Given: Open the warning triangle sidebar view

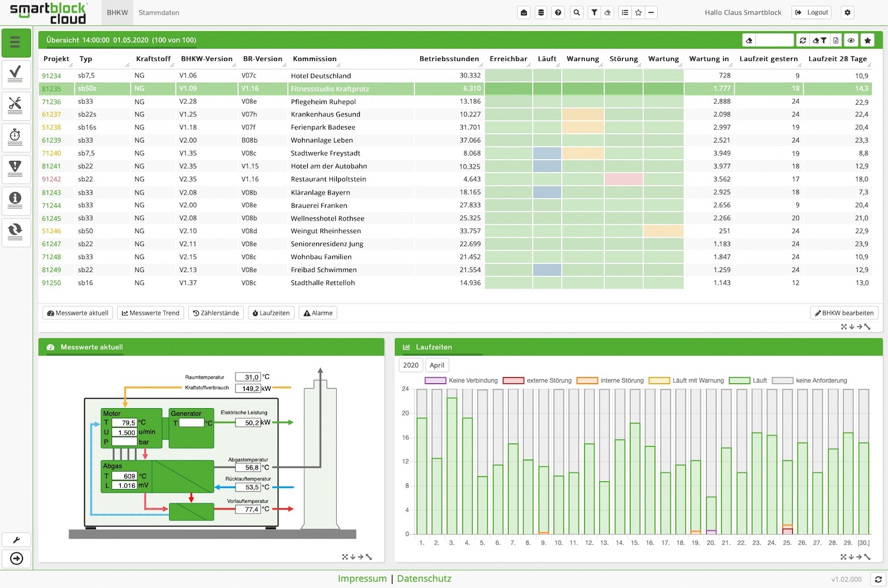Looking at the screenshot, I should coord(16,168).
